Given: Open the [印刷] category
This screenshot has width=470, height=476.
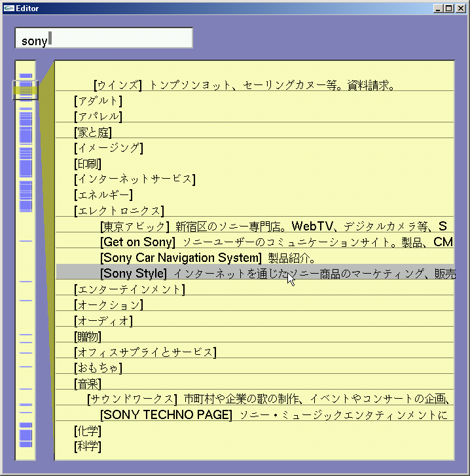Looking at the screenshot, I should 88,164.
